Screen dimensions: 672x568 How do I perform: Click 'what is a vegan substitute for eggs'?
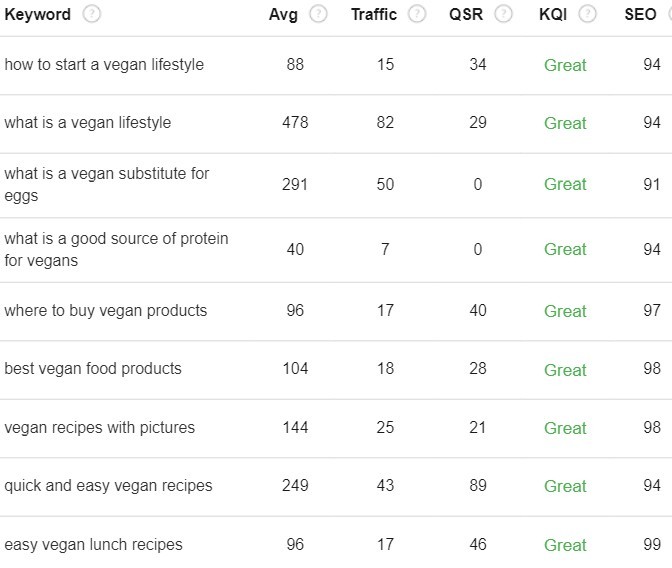107,184
